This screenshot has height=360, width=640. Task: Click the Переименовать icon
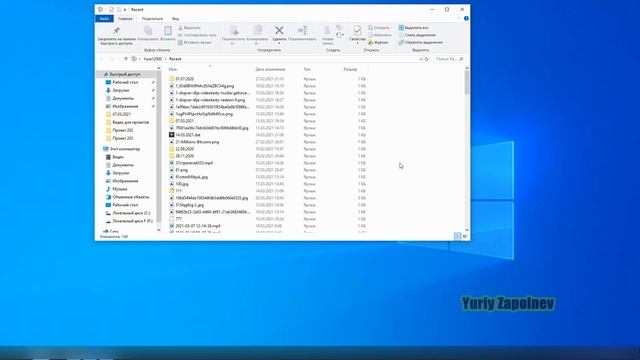pos(302,30)
